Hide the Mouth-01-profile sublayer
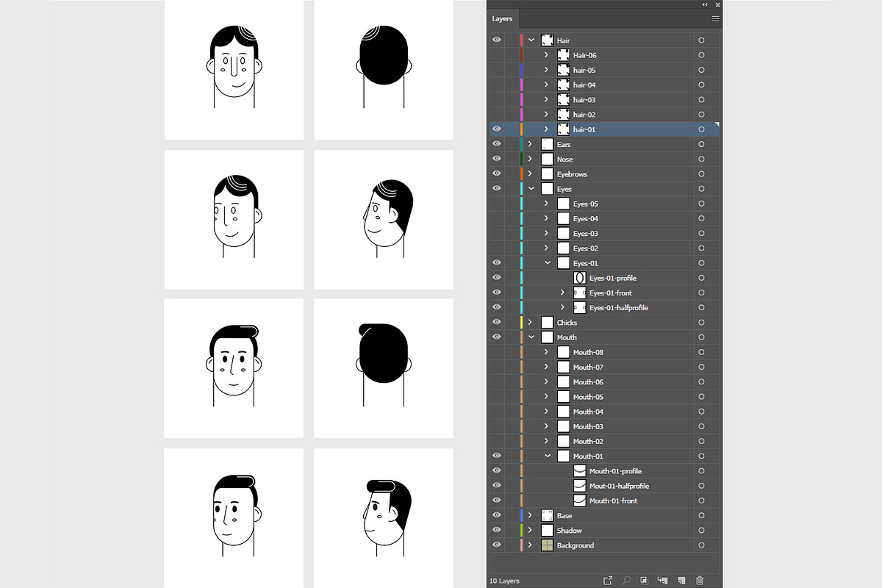 (x=497, y=470)
